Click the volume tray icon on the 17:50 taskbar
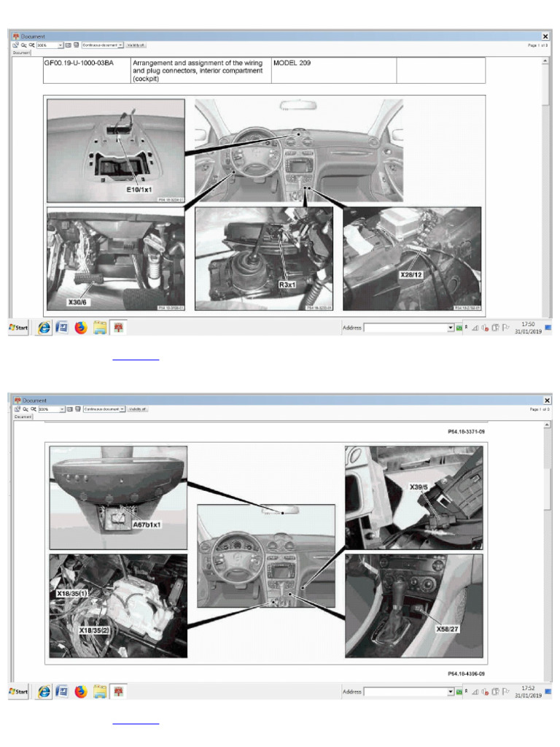 485,328
